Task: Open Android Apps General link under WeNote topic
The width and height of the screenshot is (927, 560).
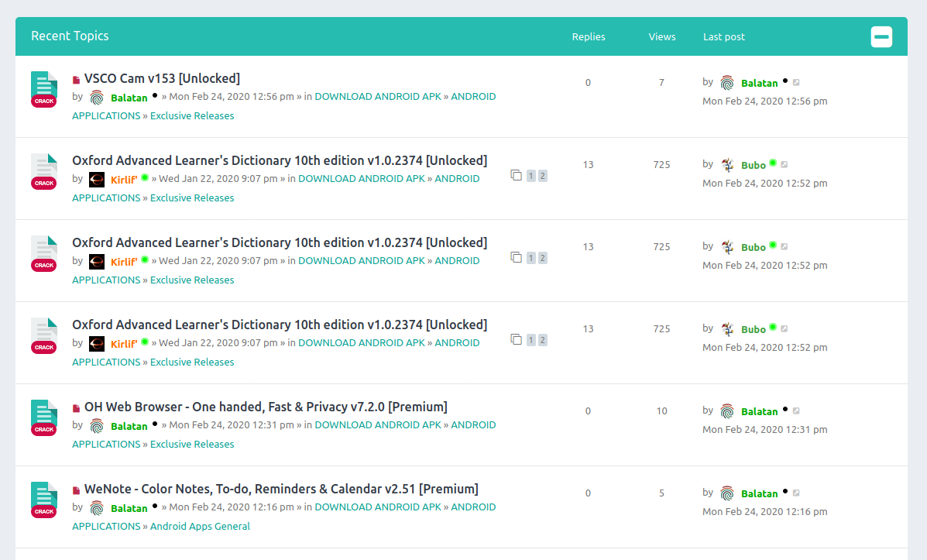Action: point(200,526)
